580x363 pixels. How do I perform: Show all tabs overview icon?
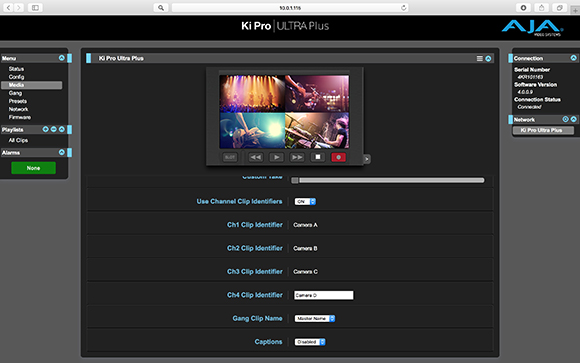pos(560,7)
